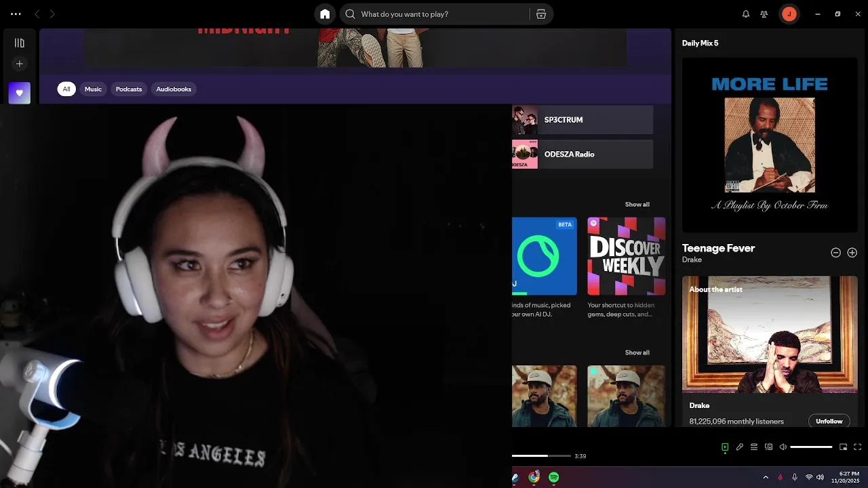868x488 pixels.
Task: Show lyrics with the microphone icon
Action: (740, 447)
